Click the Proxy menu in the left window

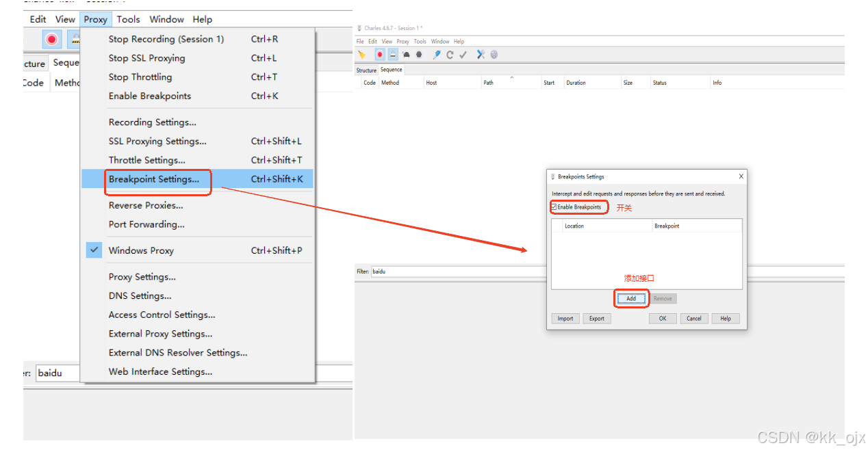pyautogui.click(x=95, y=19)
